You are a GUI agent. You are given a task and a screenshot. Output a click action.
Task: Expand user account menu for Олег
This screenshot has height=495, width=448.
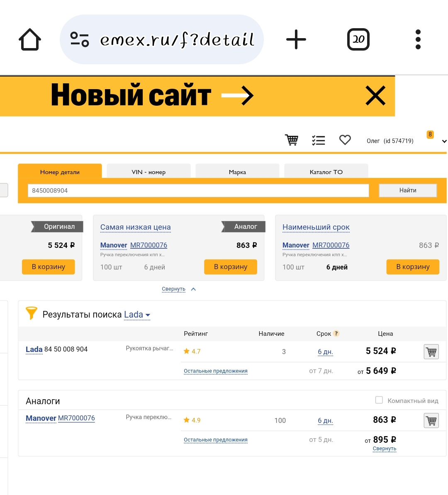click(x=444, y=141)
